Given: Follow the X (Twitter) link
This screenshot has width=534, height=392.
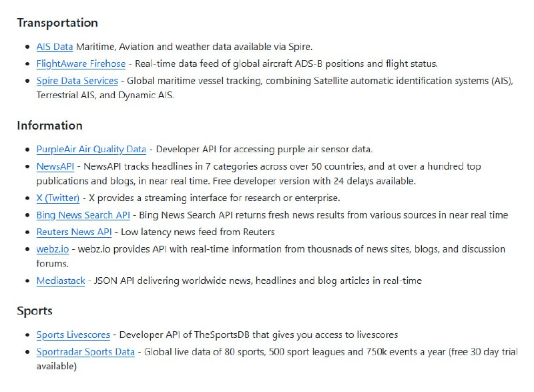Looking at the screenshot, I should [x=57, y=198].
